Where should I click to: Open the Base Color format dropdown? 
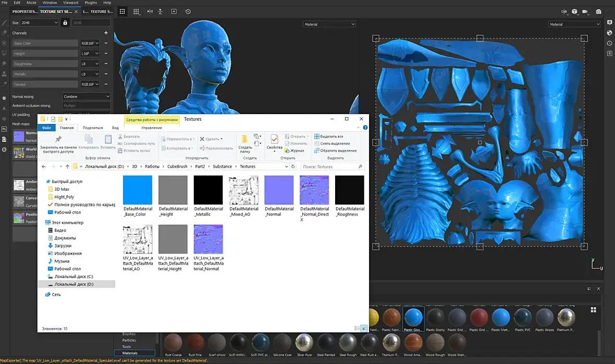pyautogui.click(x=89, y=43)
